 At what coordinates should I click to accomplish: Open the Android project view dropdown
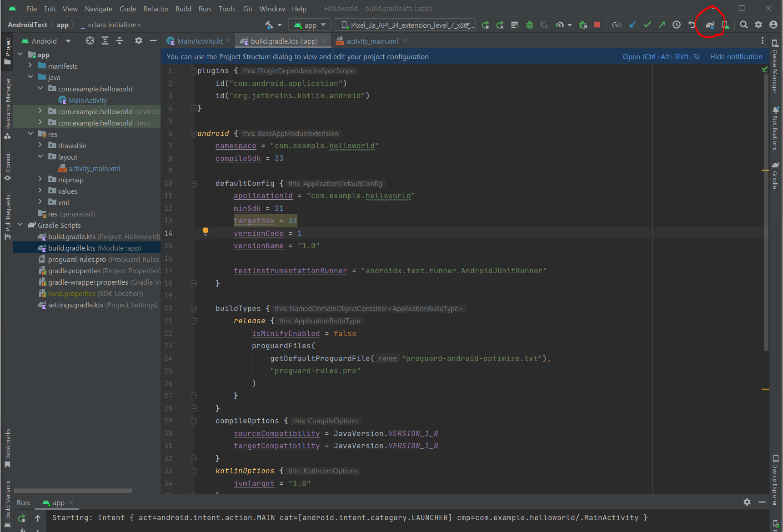46,41
